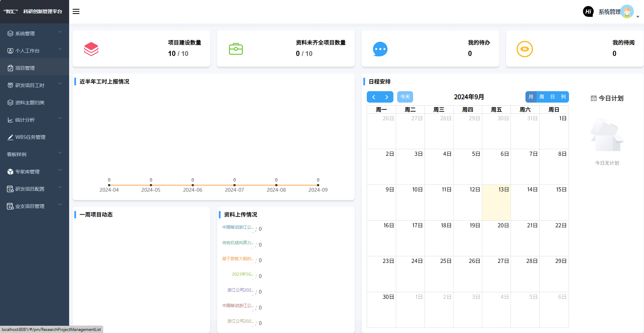
Task: Go to next month in calendar
Action: 387,97
